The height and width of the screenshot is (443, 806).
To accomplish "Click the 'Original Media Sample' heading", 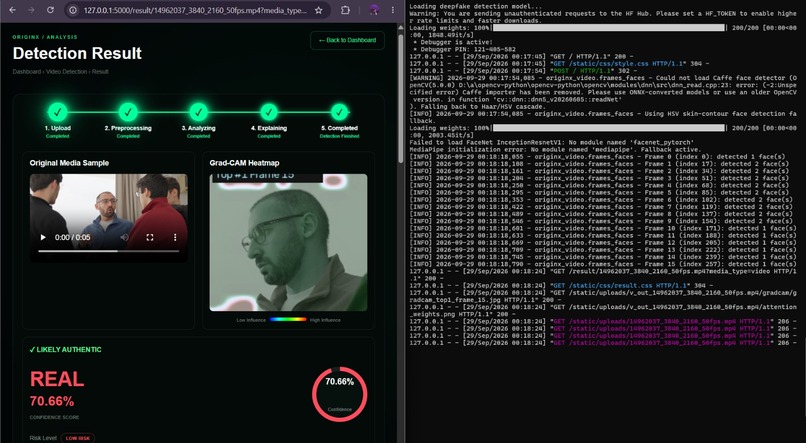I will (x=69, y=163).
